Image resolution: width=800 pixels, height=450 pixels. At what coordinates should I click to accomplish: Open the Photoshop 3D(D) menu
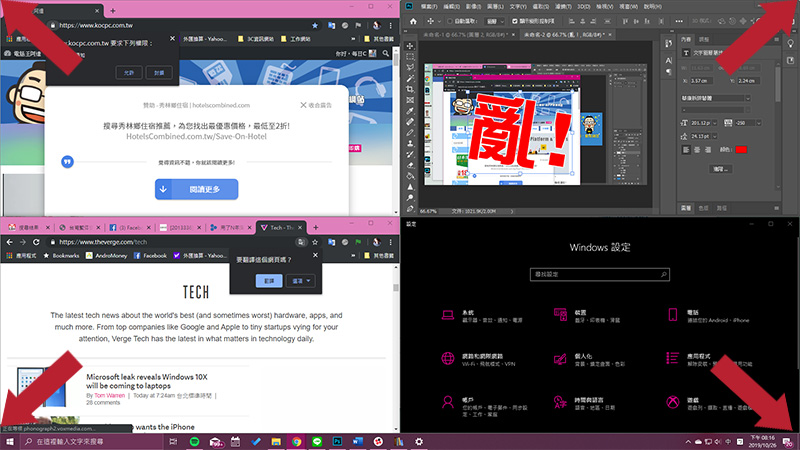click(583, 7)
